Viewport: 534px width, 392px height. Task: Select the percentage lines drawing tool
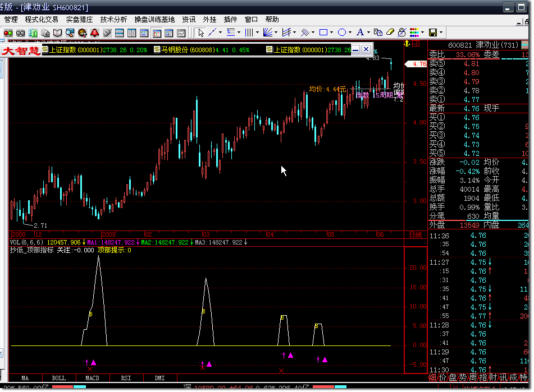[231, 33]
